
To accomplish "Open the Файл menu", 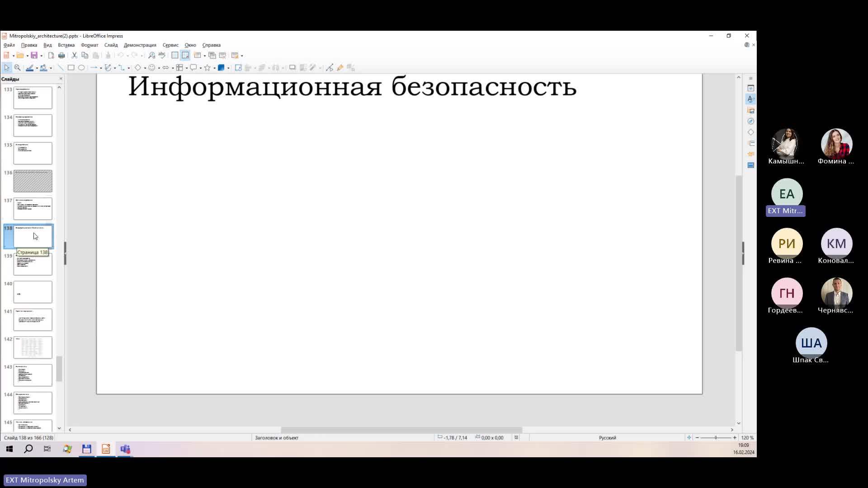I will pos(9,45).
